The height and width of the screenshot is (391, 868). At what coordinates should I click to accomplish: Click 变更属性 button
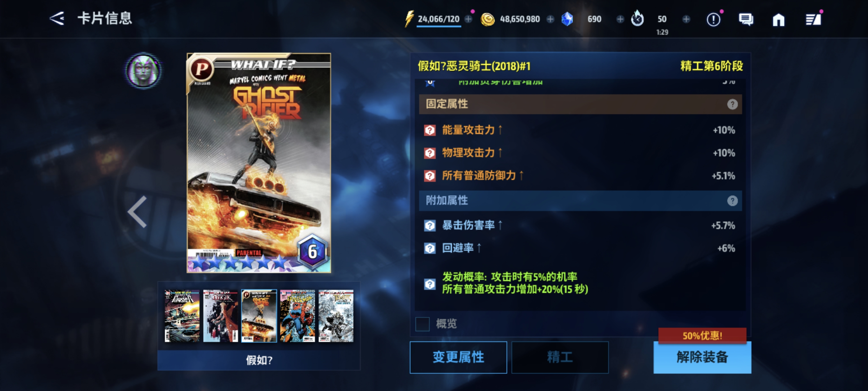(x=458, y=357)
